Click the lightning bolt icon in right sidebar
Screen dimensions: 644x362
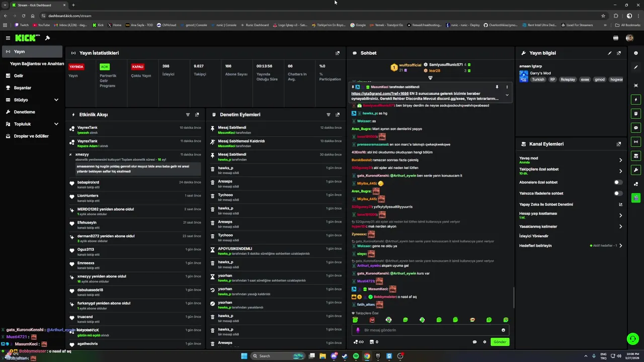(636, 100)
